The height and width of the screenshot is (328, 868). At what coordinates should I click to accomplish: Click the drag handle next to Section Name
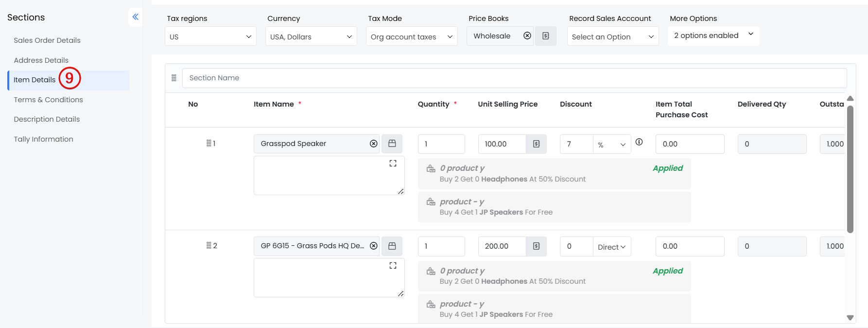174,78
